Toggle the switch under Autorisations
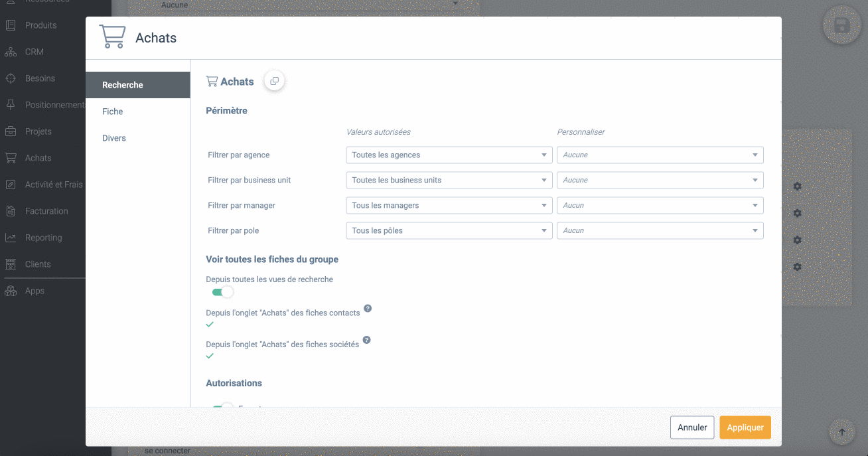This screenshot has width=868, height=456. pyautogui.click(x=222, y=406)
